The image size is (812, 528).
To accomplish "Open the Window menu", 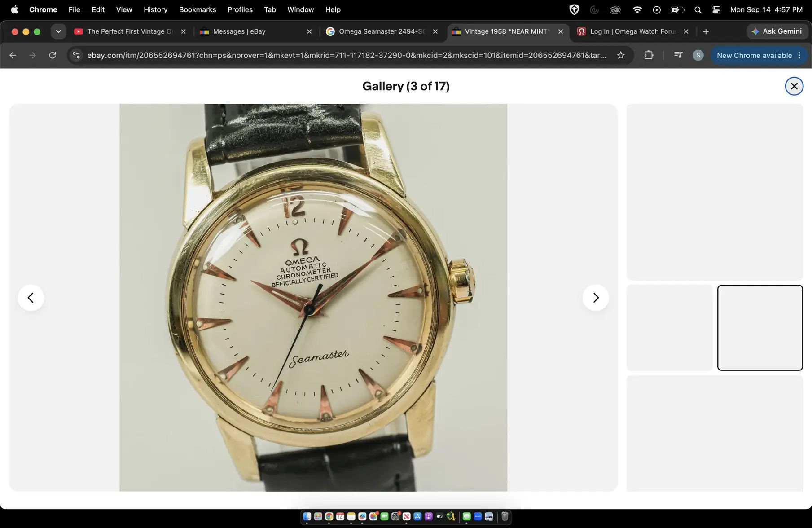I will (301, 9).
